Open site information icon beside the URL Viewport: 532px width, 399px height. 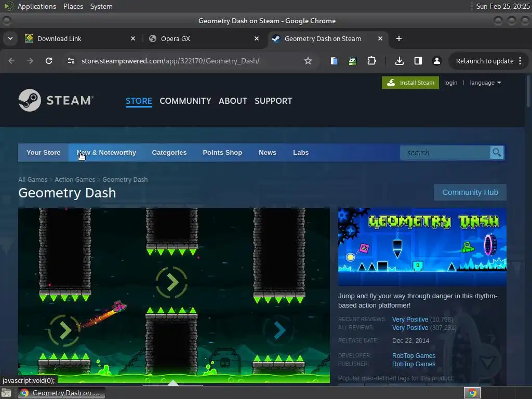click(x=71, y=61)
